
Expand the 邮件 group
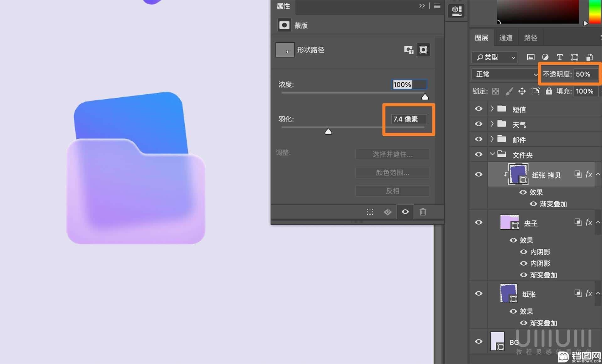coord(492,139)
